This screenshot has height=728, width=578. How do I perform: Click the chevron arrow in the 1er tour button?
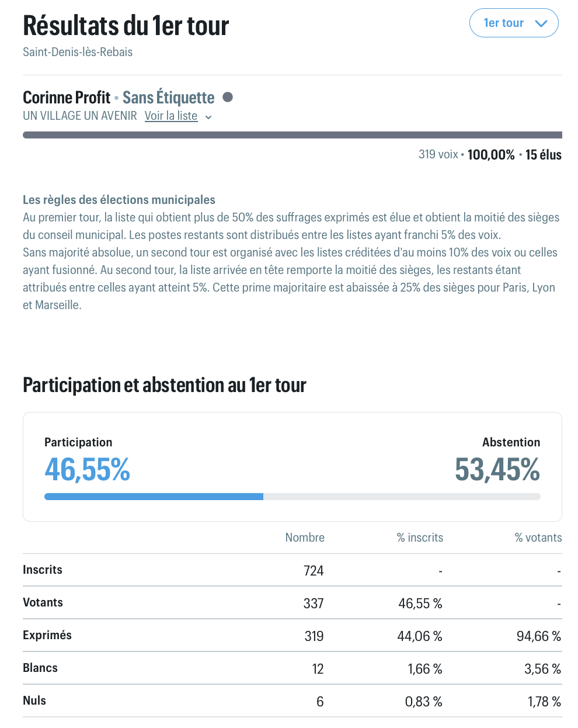541,23
